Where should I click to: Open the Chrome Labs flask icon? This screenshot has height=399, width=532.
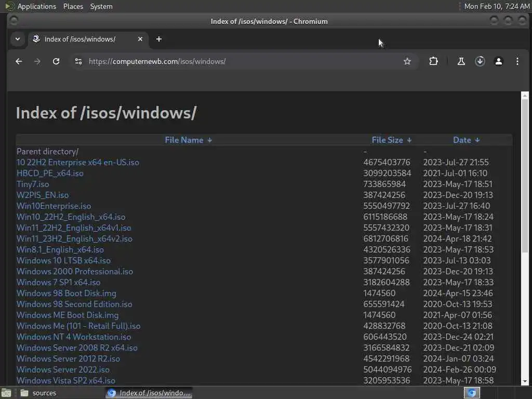461,61
